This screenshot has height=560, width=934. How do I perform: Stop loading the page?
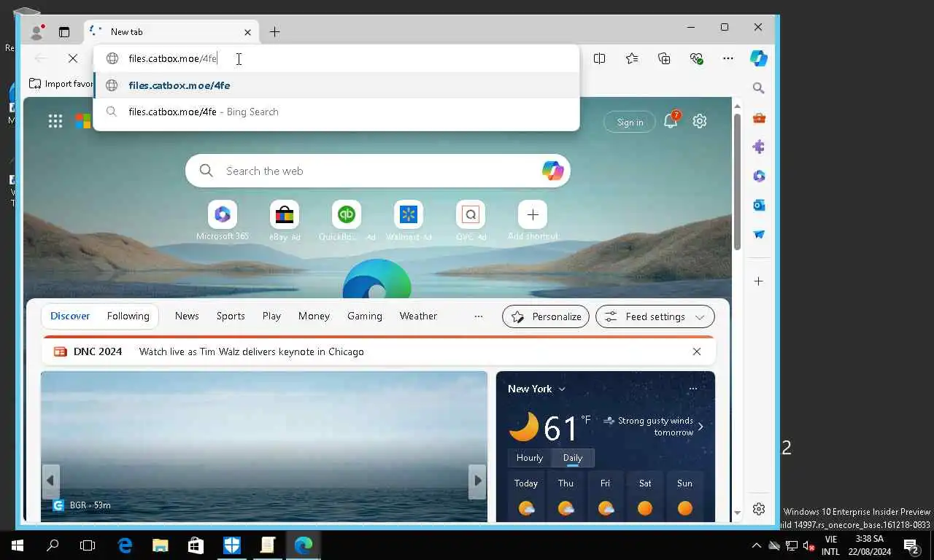tap(72, 58)
